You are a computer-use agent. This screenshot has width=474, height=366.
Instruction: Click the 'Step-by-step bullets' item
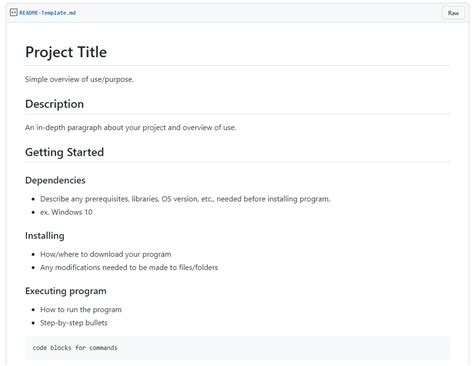(74, 323)
